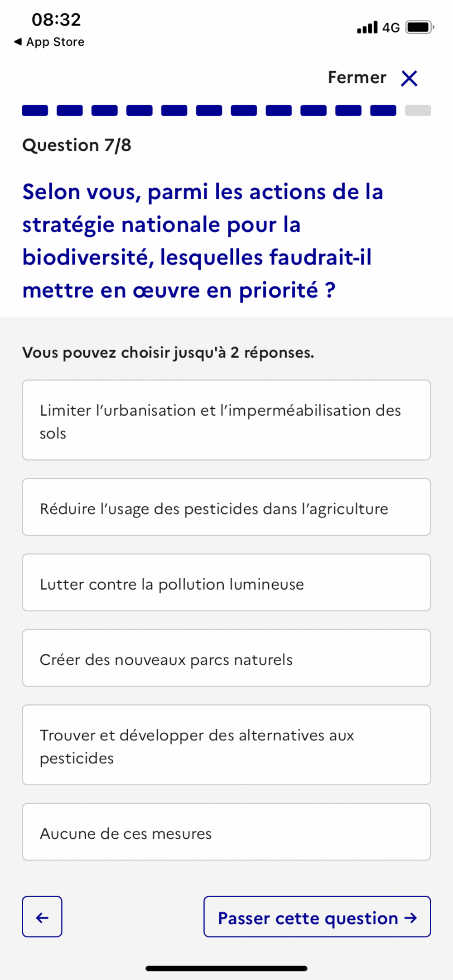The height and width of the screenshot is (980, 453).
Task: Click the last grey progress segment
Action: click(418, 110)
